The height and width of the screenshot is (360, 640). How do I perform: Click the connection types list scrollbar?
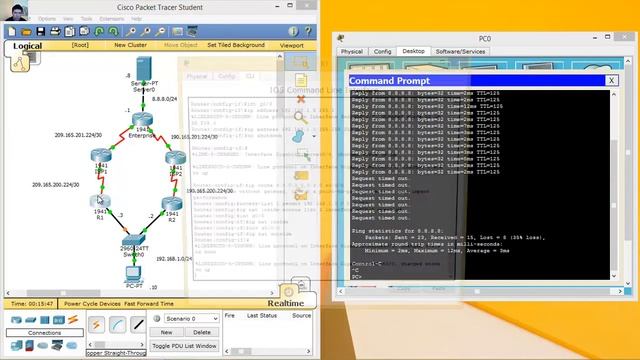click(116, 344)
